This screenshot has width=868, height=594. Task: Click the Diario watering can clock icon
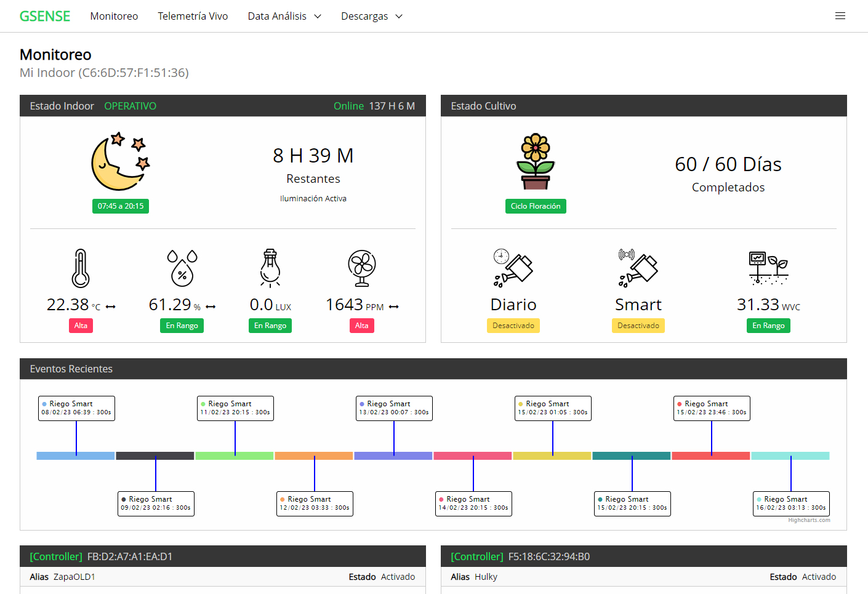tap(513, 268)
